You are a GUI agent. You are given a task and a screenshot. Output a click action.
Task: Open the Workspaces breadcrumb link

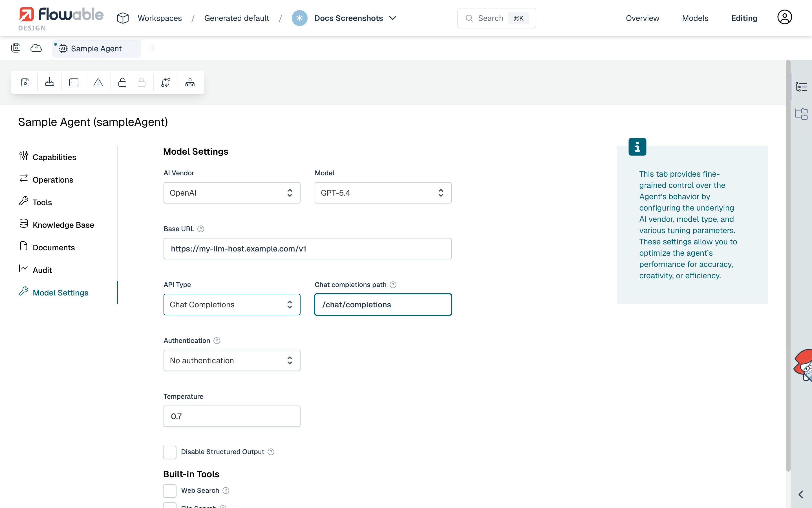(160, 18)
